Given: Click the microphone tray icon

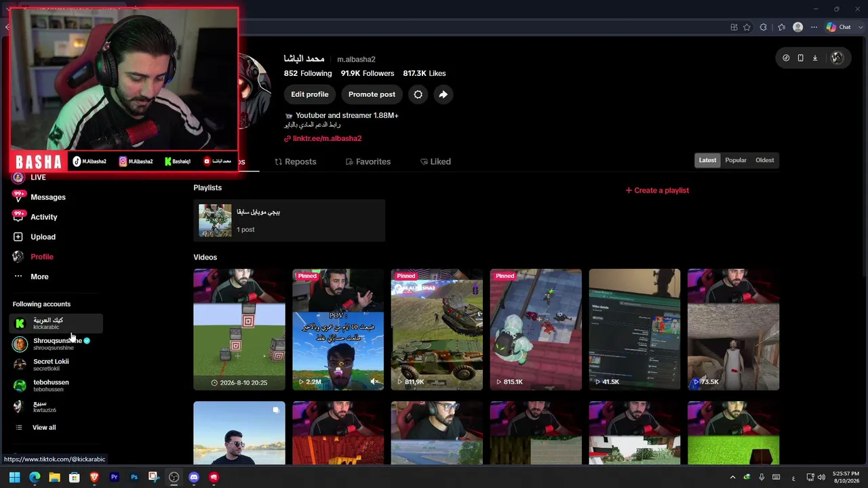Looking at the screenshot, I should (x=762, y=477).
